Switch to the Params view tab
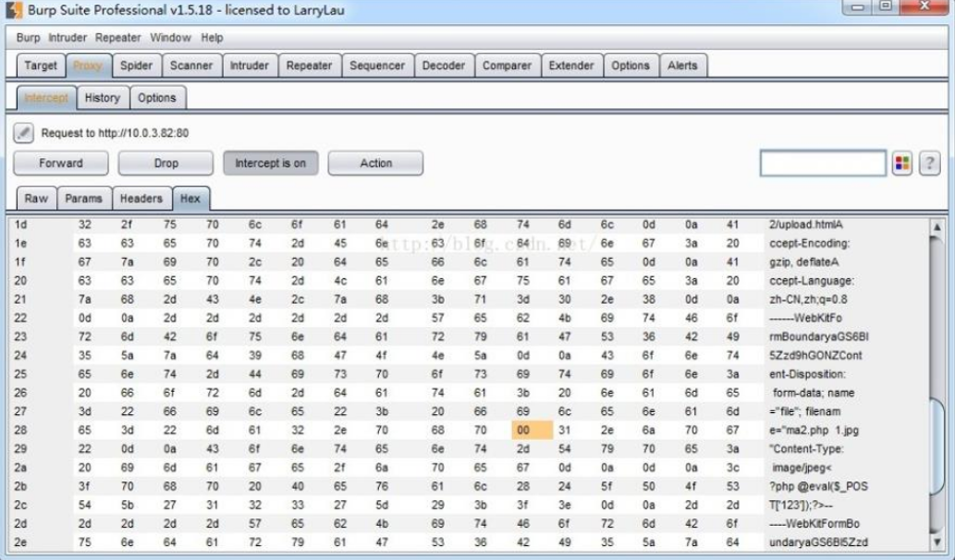 [83, 199]
